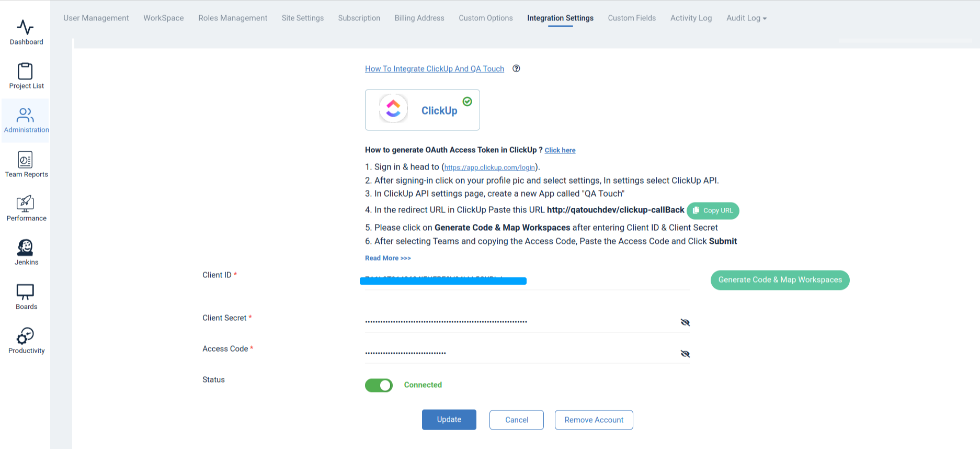Click Read More link

(x=388, y=258)
